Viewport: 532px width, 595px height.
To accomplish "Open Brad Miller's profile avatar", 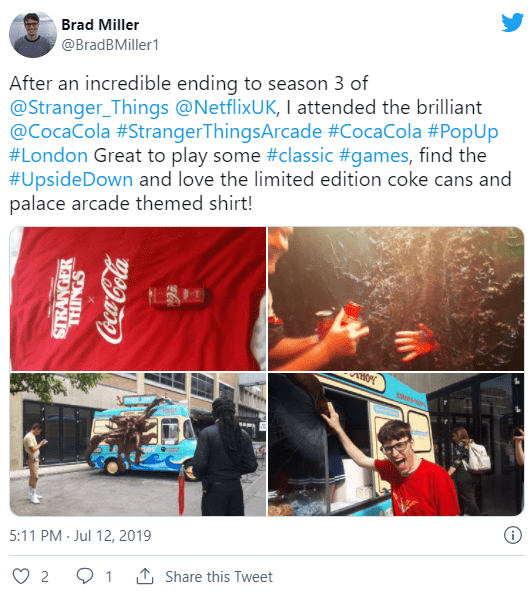I will [x=33, y=34].
